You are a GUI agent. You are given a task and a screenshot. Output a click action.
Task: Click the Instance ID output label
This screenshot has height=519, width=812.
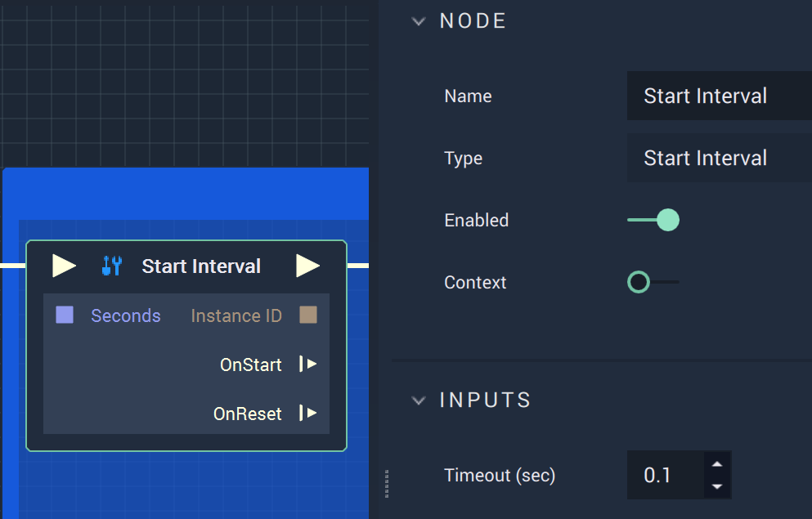(x=236, y=315)
